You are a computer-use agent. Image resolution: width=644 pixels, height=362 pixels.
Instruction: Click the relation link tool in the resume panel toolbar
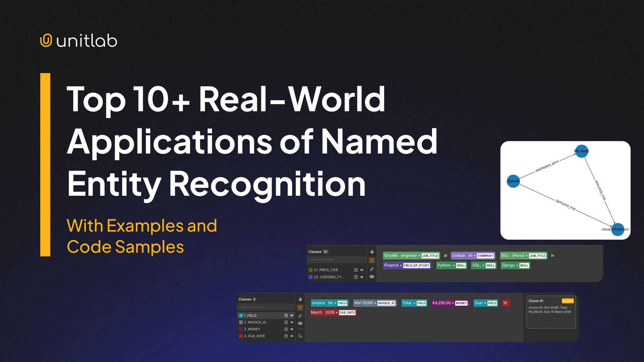(372, 269)
